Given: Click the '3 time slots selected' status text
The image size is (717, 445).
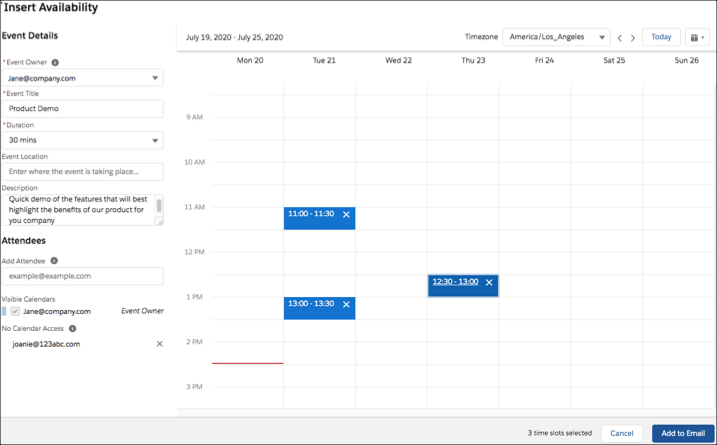Looking at the screenshot, I should [560, 433].
